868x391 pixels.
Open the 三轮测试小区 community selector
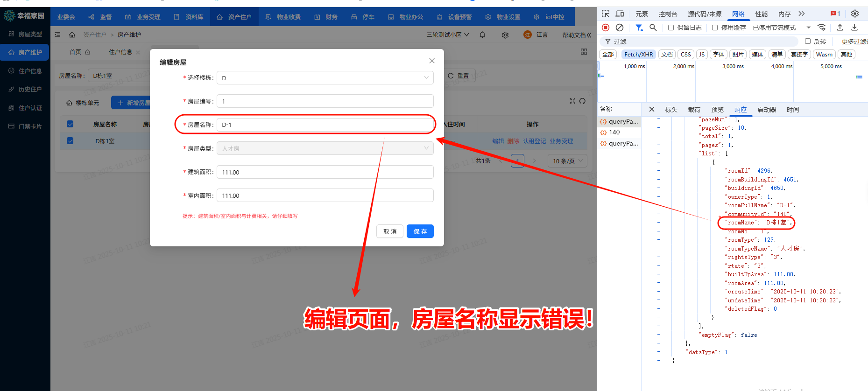click(448, 35)
